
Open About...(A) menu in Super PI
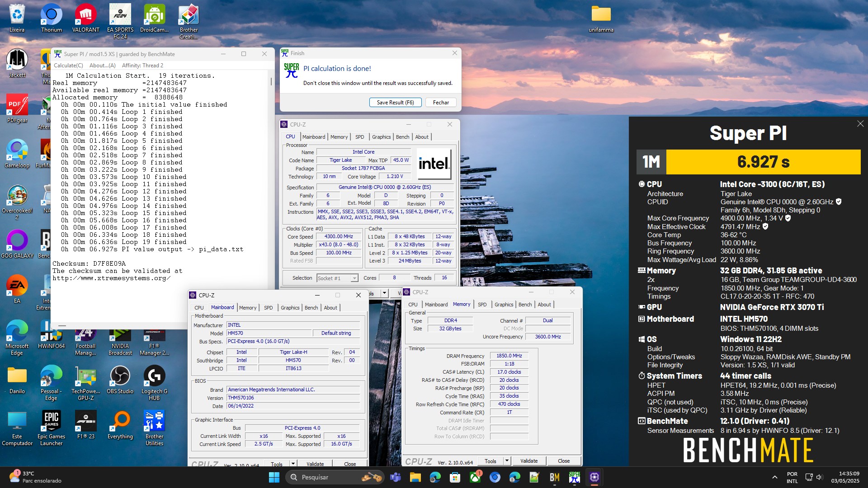pos(103,65)
